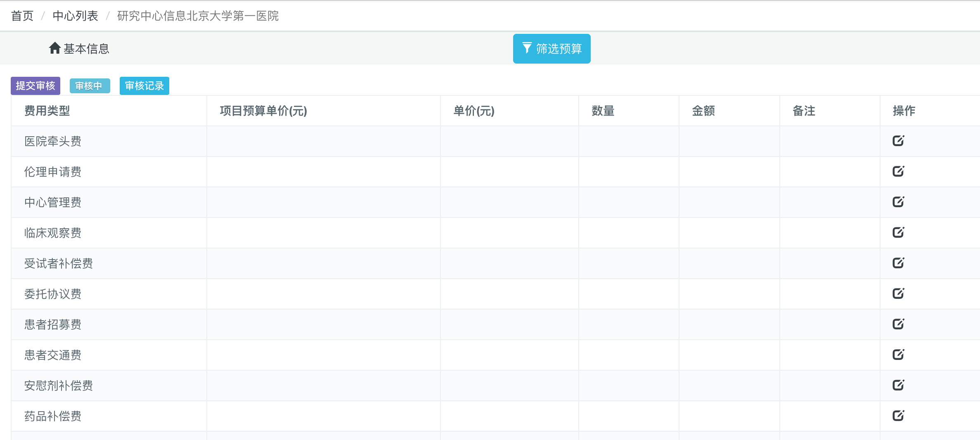Click the home icon beside 基本信息
Viewport: 980px width, 440px height.
coord(55,48)
